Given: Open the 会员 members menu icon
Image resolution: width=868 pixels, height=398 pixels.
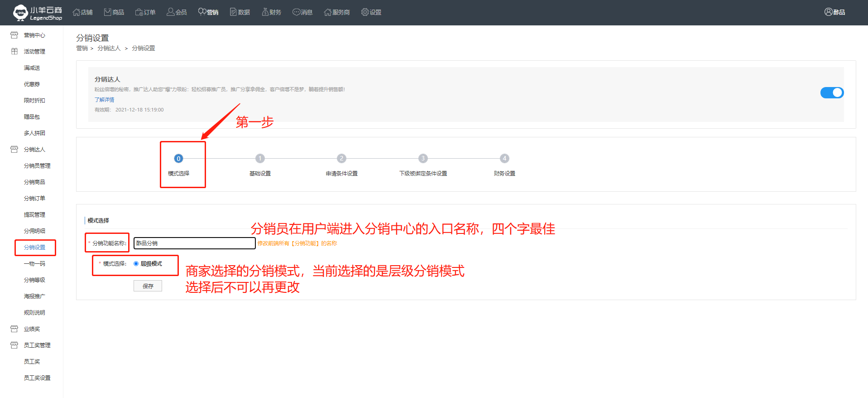Looking at the screenshot, I should pyautogui.click(x=170, y=12).
